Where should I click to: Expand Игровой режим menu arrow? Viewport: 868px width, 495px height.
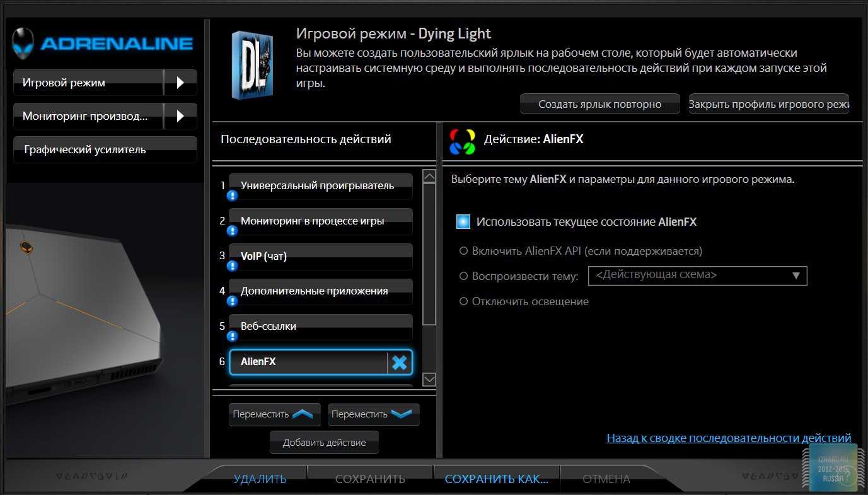point(180,83)
